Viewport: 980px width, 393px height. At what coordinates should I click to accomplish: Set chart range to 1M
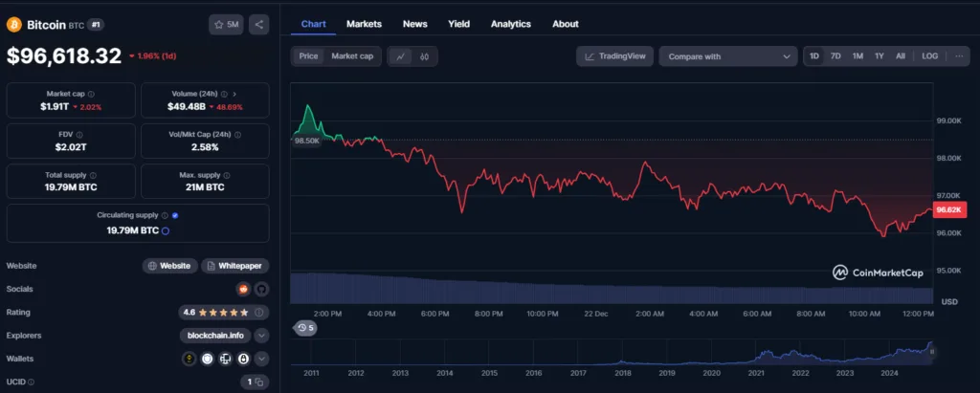pos(857,56)
